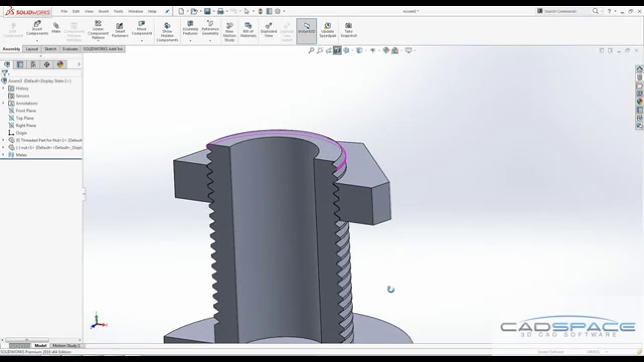Click the pin icon next to Help menu

tap(167, 11)
